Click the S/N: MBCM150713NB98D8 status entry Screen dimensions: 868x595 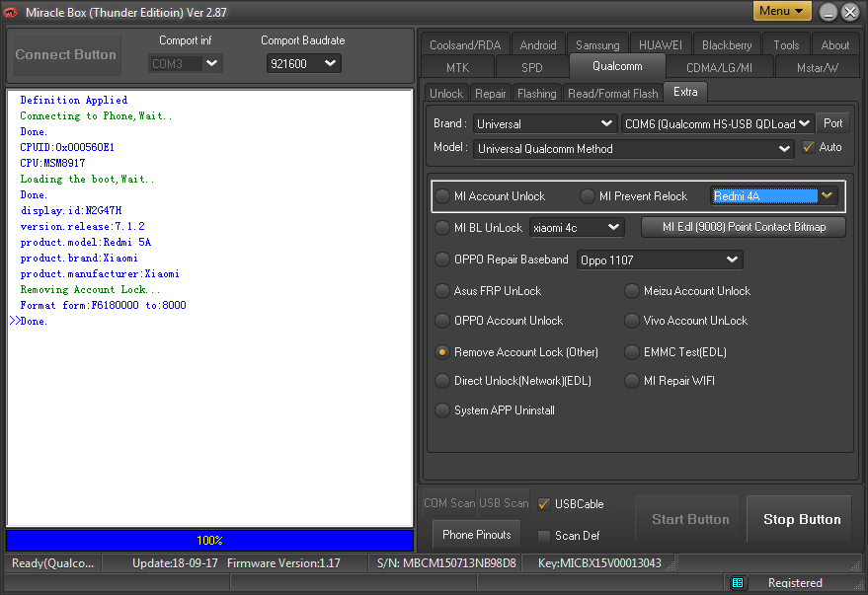point(446,563)
